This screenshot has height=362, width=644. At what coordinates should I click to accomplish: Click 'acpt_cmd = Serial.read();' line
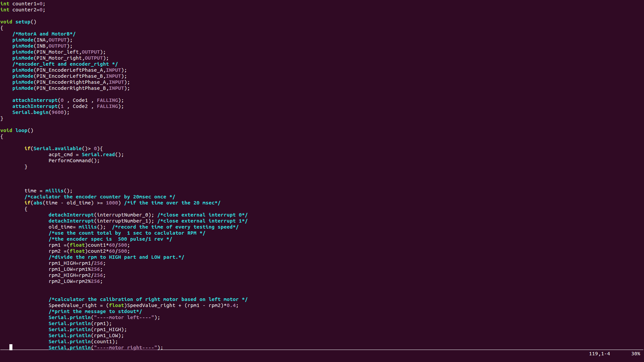(86, 155)
